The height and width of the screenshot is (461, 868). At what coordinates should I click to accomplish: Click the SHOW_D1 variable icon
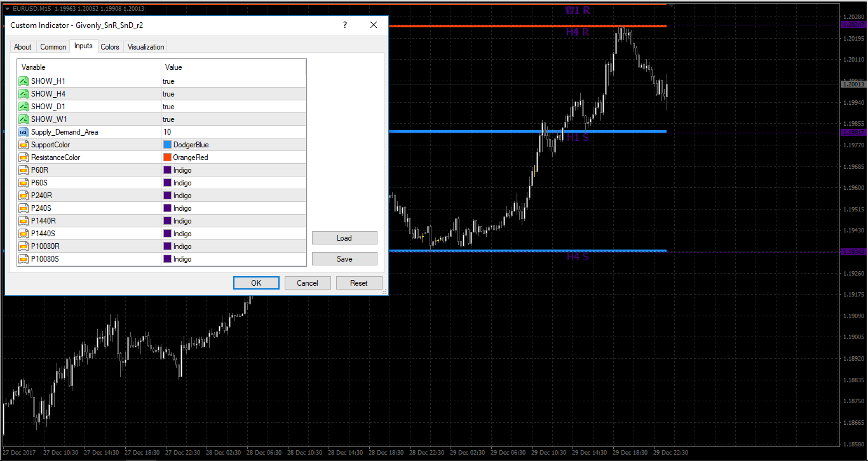click(24, 107)
